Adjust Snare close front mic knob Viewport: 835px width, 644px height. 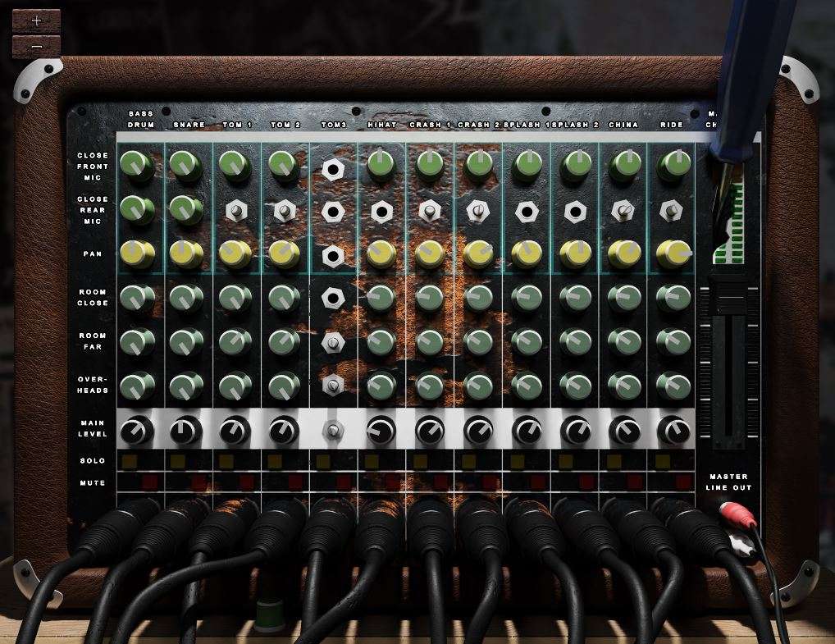(185, 165)
